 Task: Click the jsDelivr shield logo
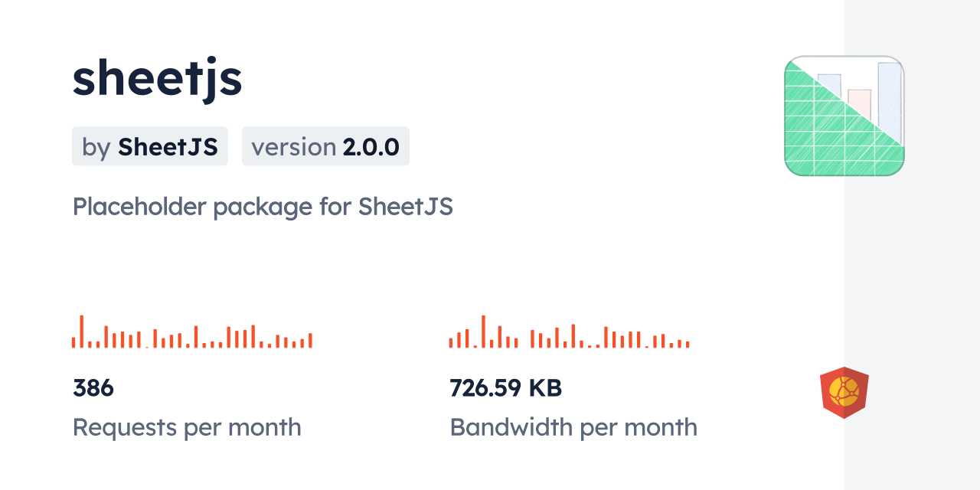844,393
